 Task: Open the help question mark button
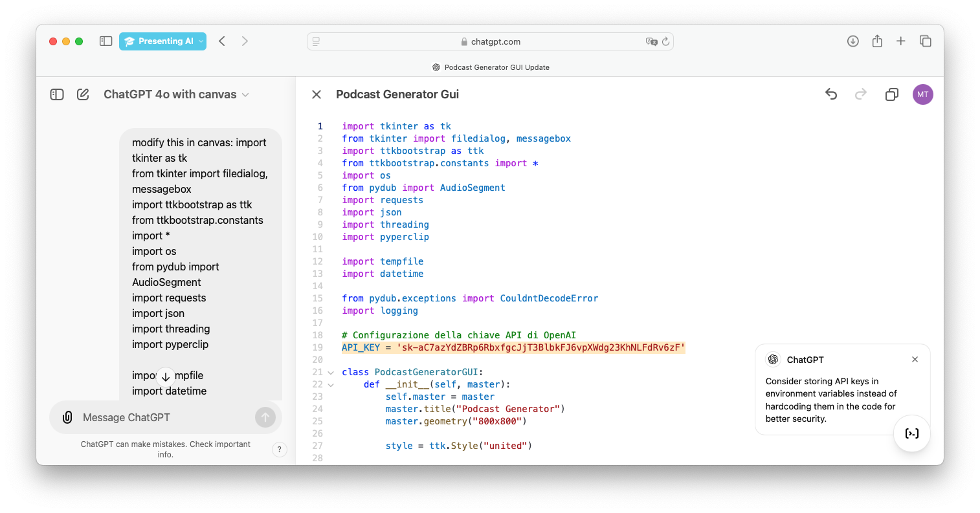click(x=279, y=450)
